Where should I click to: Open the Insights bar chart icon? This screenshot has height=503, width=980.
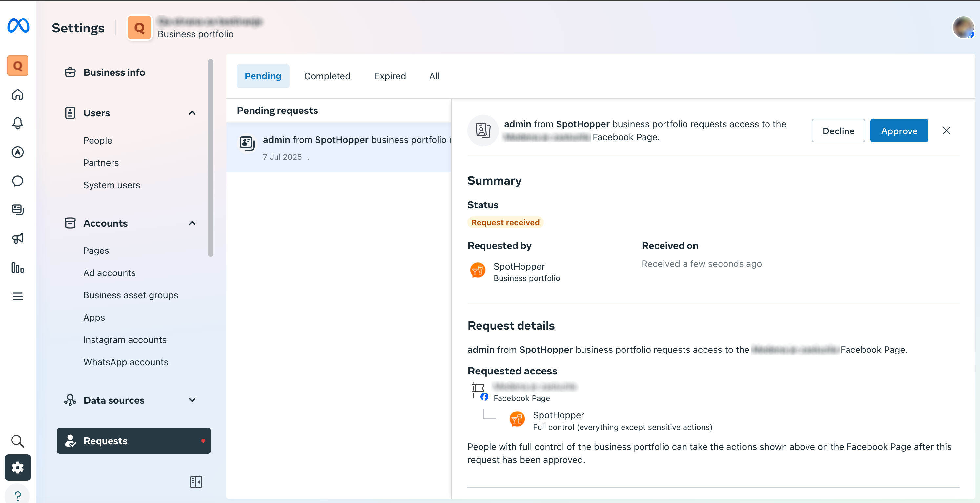coord(17,268)
